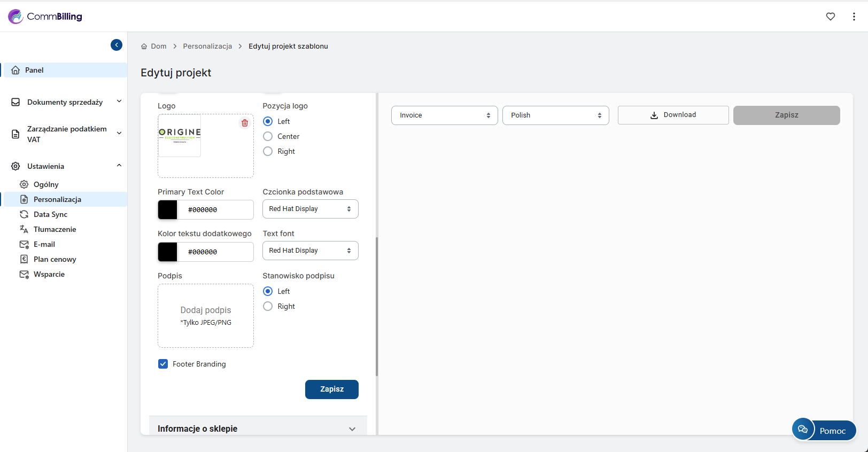The width and height of the screenshot is (868, 452).
Task: Click the Dodaj podpis upload area
Action: 206,316
